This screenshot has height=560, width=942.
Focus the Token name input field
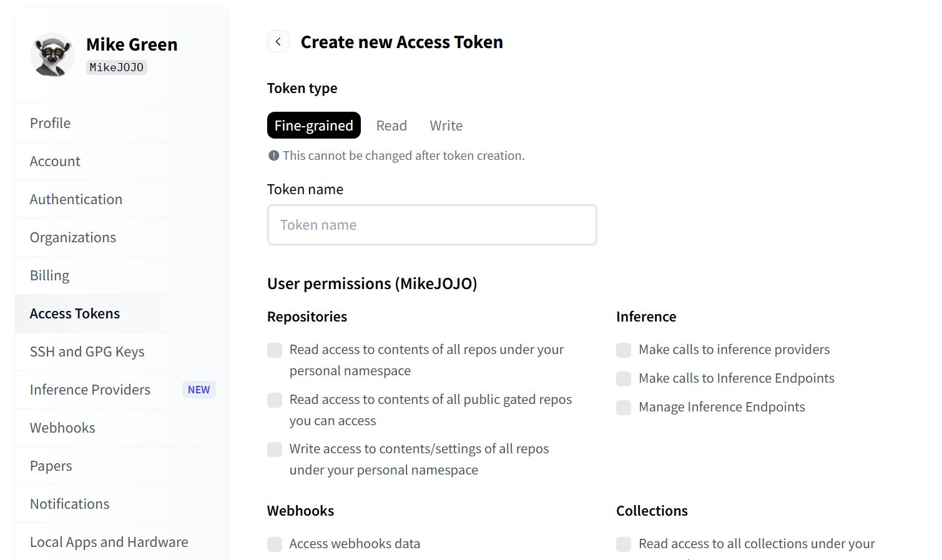tap(432, 225)
